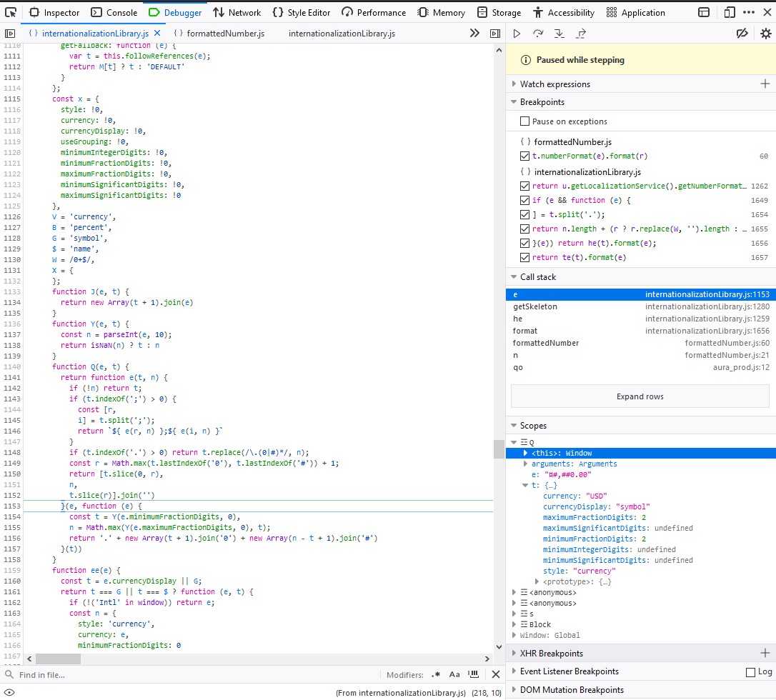
Task: Uncheck the t.numberFormat(e).format(r) breakpoint
Action: click(x=525, y=156)
